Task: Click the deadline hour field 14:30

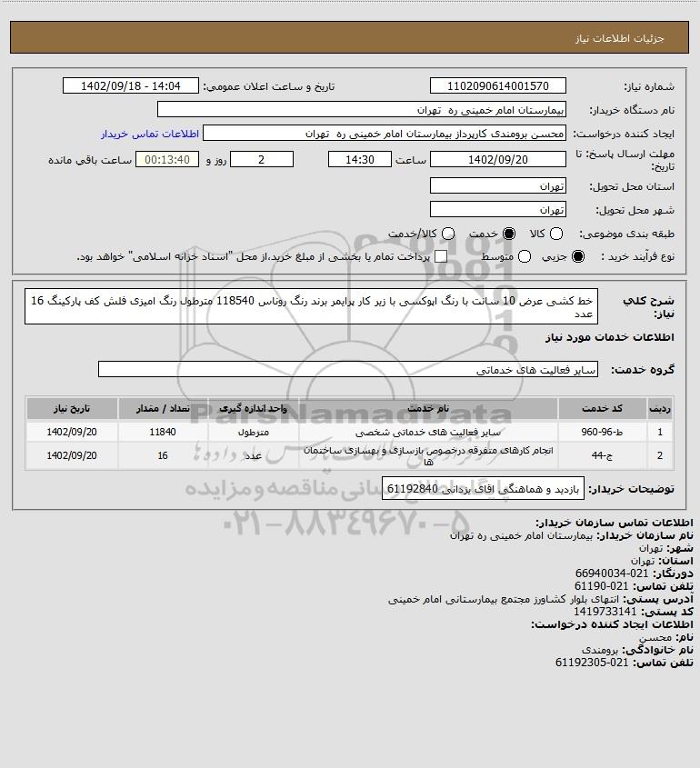Action: click(x=360, y=160)
